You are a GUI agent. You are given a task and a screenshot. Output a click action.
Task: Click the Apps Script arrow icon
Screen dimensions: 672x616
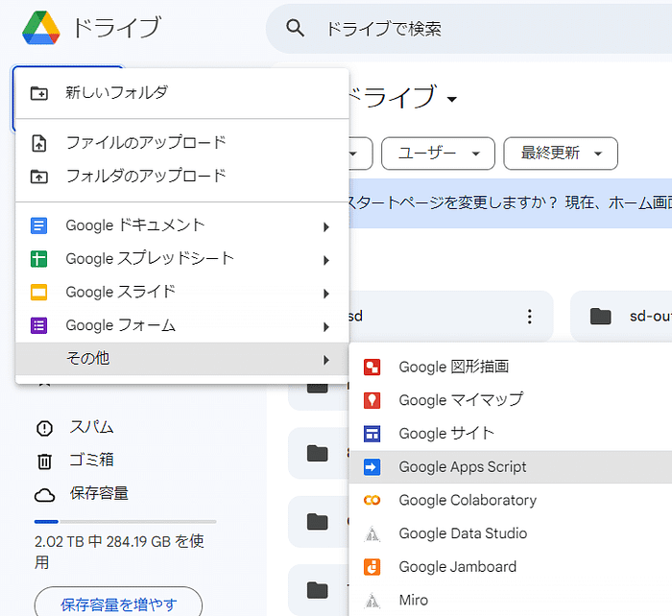(x=372, y=467)
